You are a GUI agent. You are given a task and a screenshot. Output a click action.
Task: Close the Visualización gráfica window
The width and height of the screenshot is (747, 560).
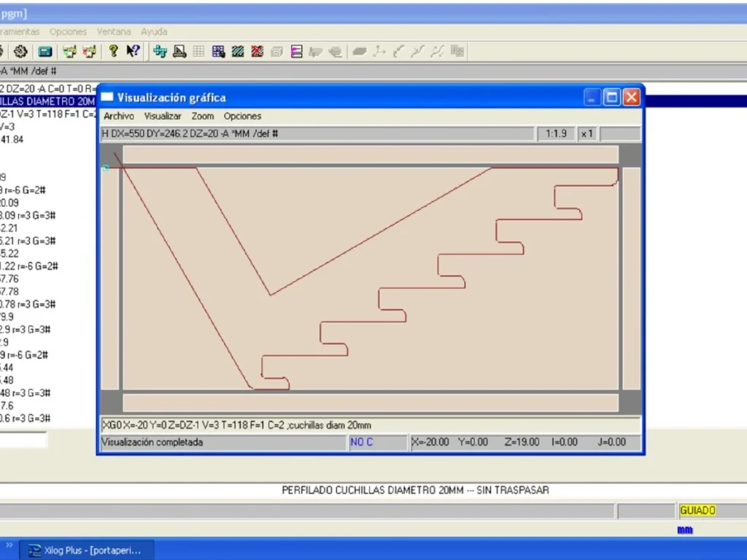coord(632,98)
